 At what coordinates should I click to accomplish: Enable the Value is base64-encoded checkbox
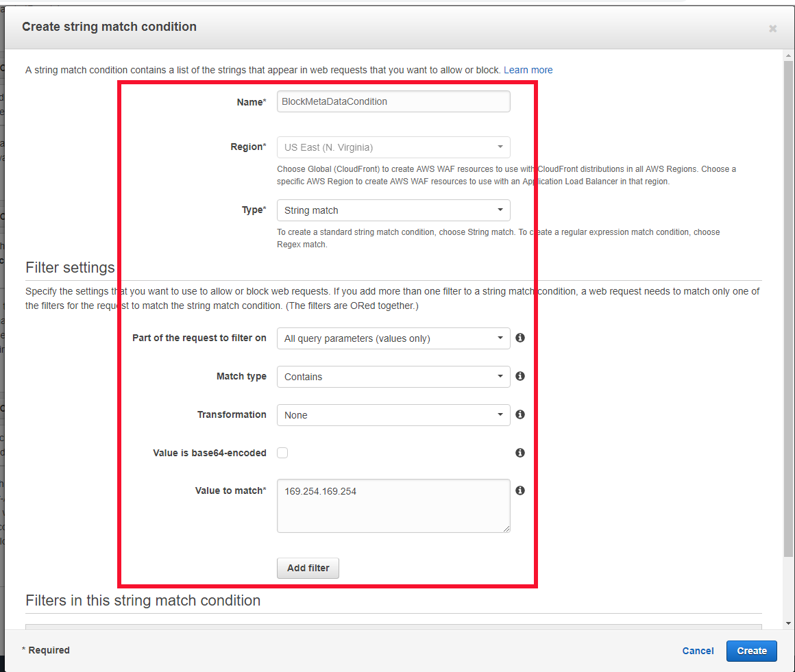[x=282, y=453]
